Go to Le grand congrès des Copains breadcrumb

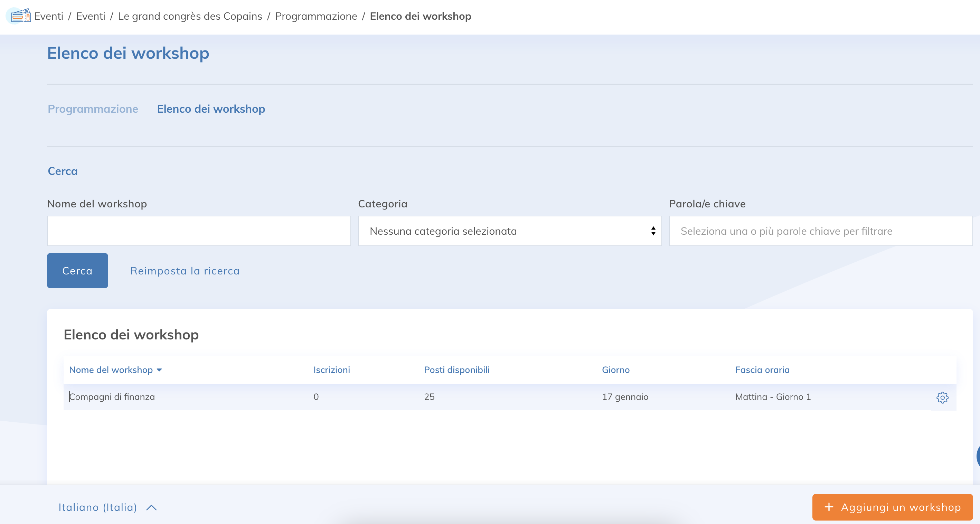pos(190,16)
